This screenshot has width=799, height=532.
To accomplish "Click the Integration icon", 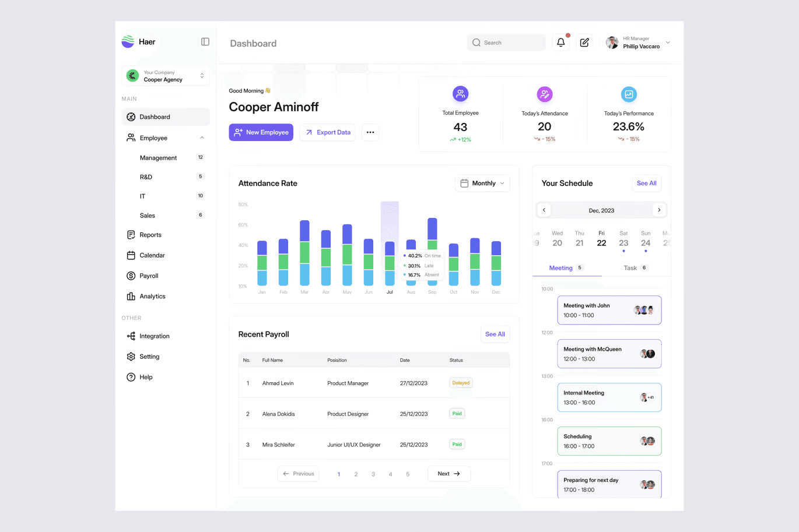I will 131,336.
